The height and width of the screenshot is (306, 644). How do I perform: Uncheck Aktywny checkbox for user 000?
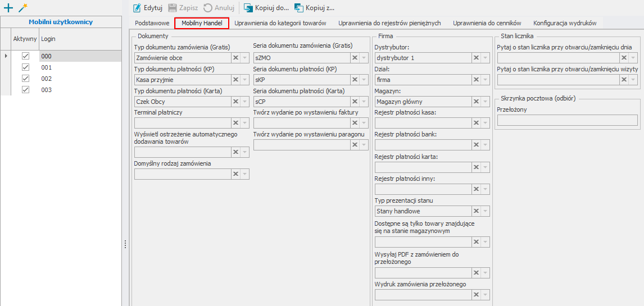click(x=25, y=56)
